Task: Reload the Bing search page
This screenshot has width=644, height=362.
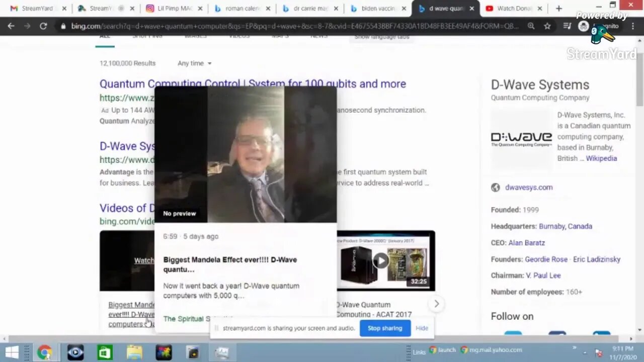Action: (x=43, y=26)
